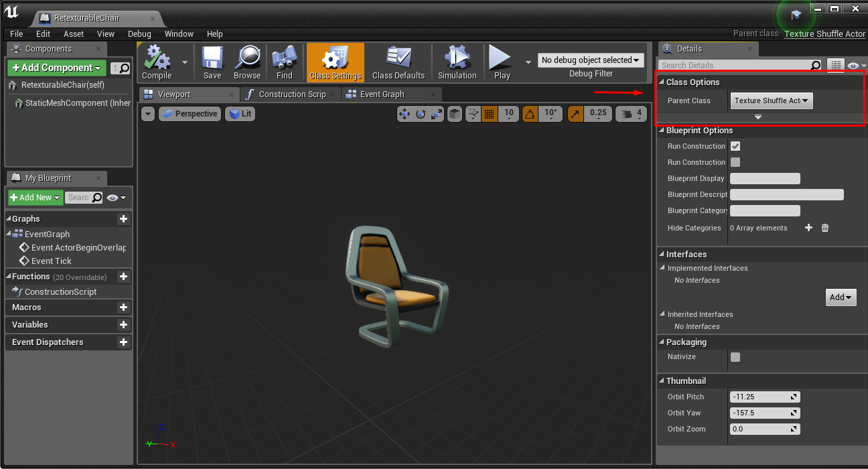This screenshot has height=469, width=868.
Task: Open the Parent Class dropdown
Action: pos(771,100)
